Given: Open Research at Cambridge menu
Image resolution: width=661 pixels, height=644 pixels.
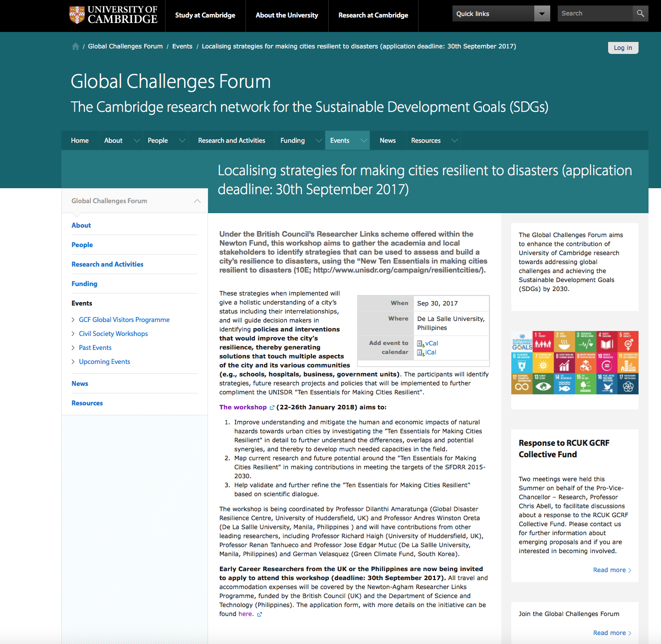Looking at the screenshot, I should coord(373,15).
